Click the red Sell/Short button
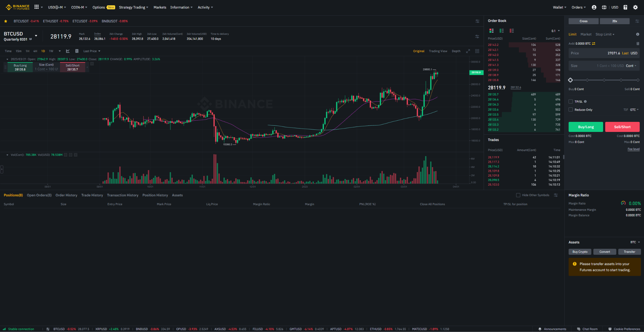 click(x=622, y=127)
